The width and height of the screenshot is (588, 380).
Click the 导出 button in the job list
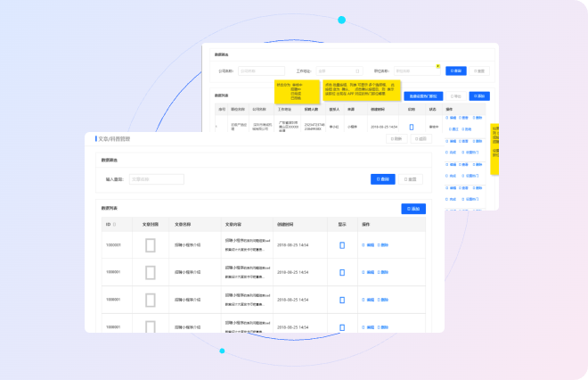coord(455,95)
